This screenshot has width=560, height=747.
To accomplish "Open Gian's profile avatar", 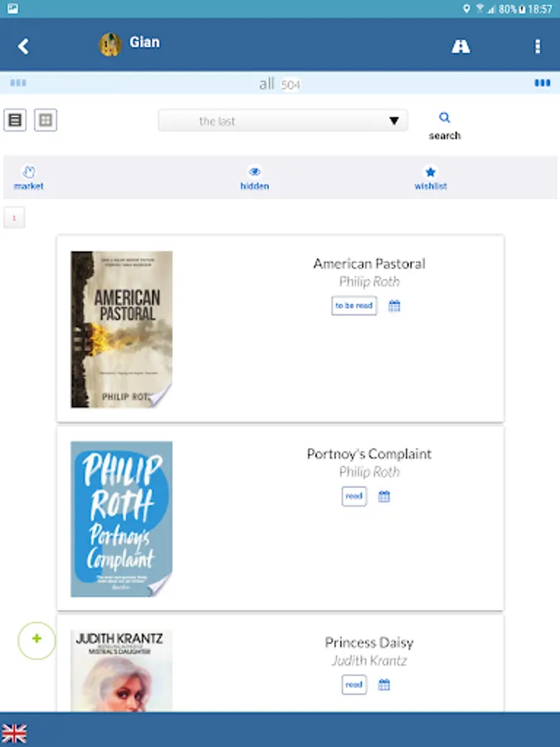I will 110,45.
